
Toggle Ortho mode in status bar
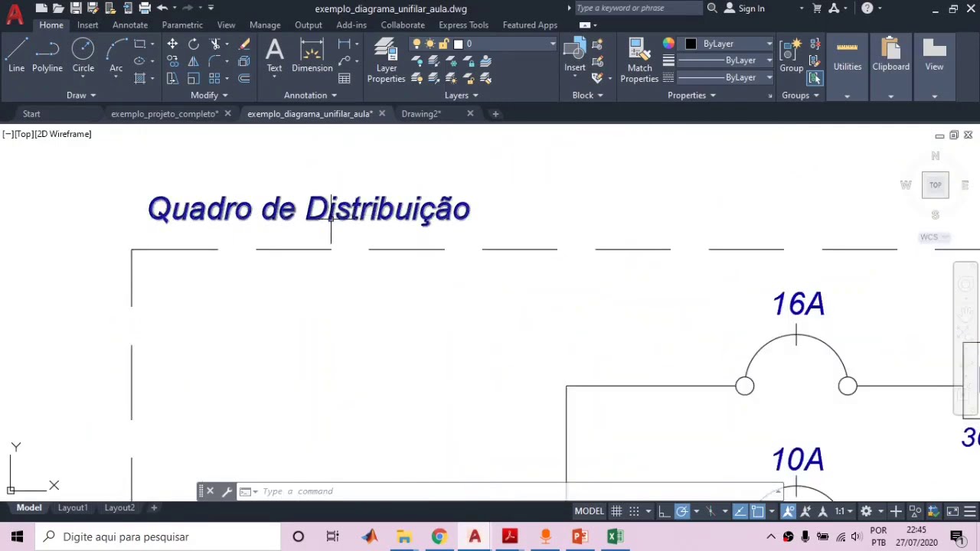coord(664,511)
